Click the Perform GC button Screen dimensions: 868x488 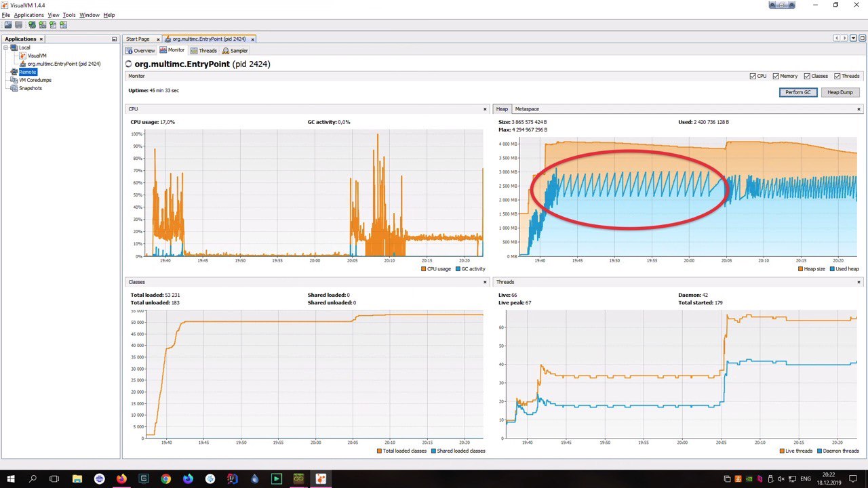tap(798, 92)
